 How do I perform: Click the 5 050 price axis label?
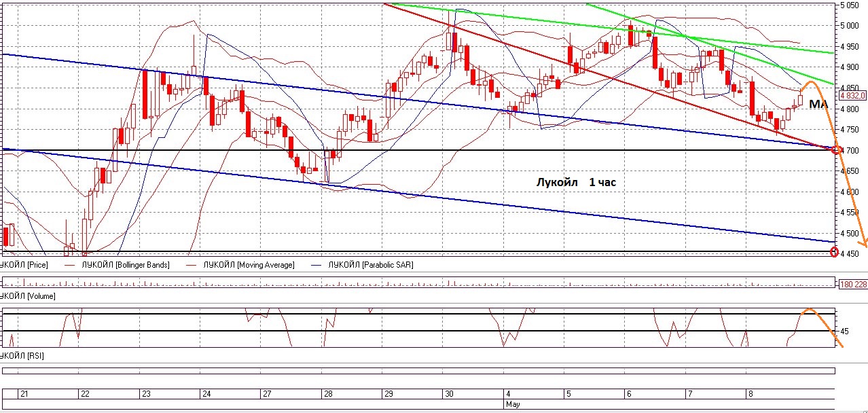click(851, 5)
